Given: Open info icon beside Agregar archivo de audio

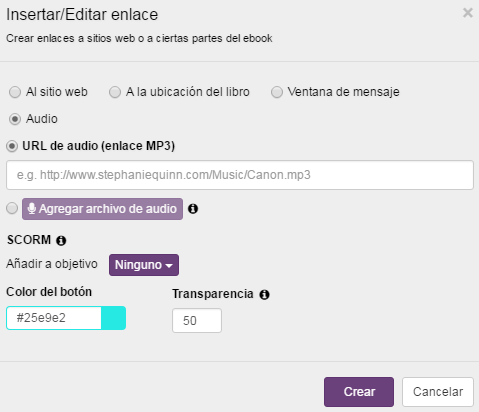Looking at the screenshot, I should [193, 209].
